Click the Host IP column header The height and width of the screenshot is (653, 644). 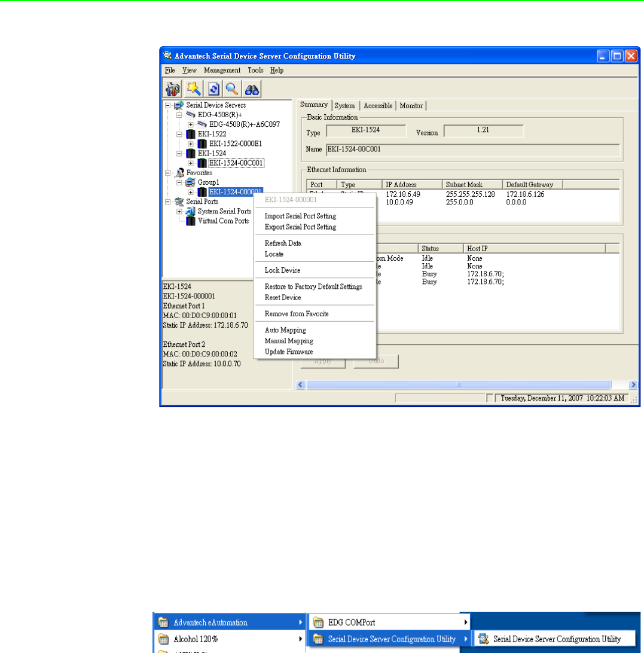pos(535,249)
